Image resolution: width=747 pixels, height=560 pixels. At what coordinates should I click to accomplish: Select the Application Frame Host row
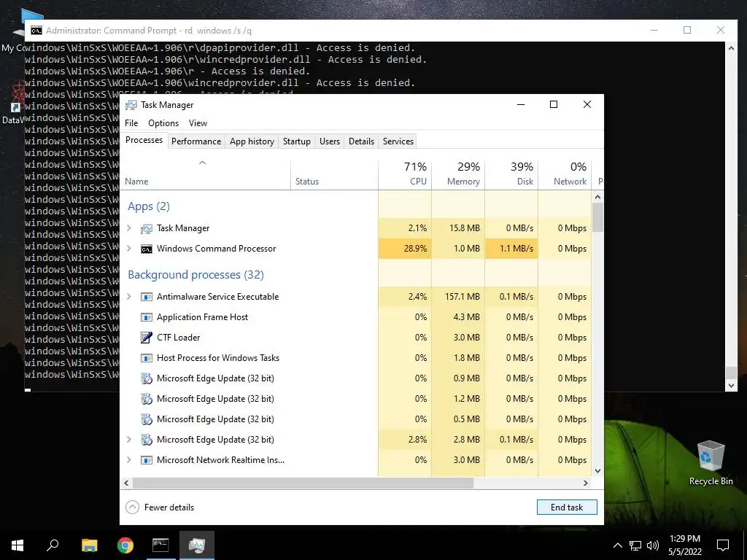[356, 317]
